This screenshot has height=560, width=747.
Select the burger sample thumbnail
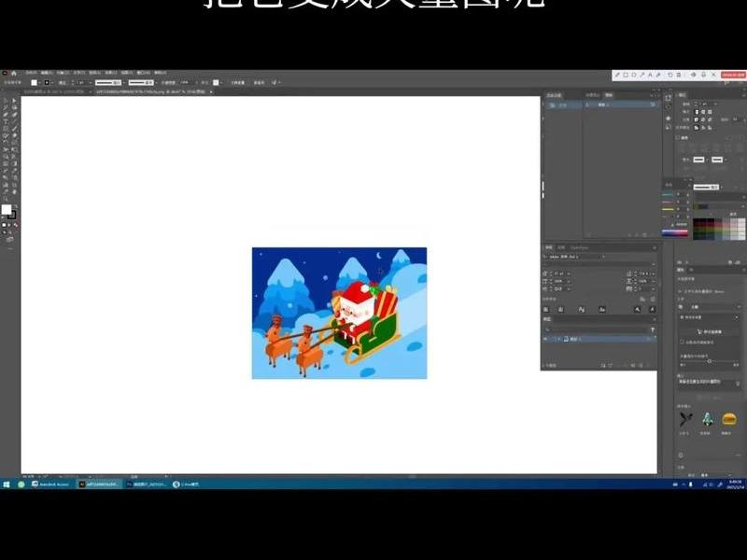tap(729, 419)
